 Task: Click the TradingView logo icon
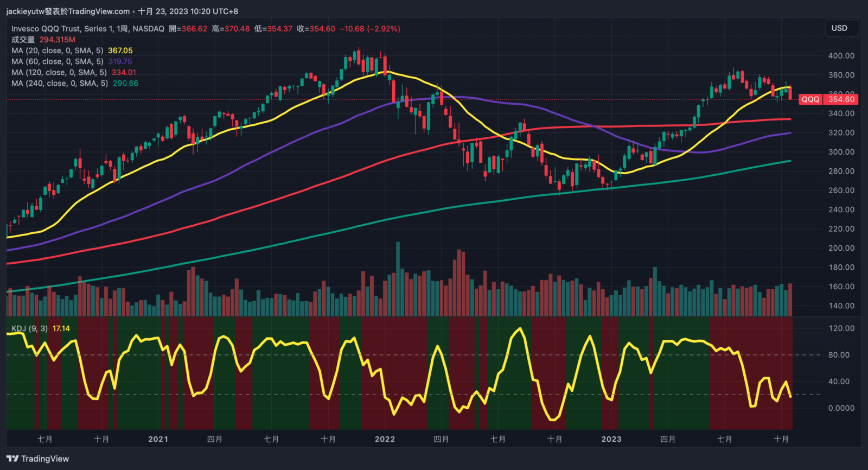pyautogui.click(x=12, y=459)
